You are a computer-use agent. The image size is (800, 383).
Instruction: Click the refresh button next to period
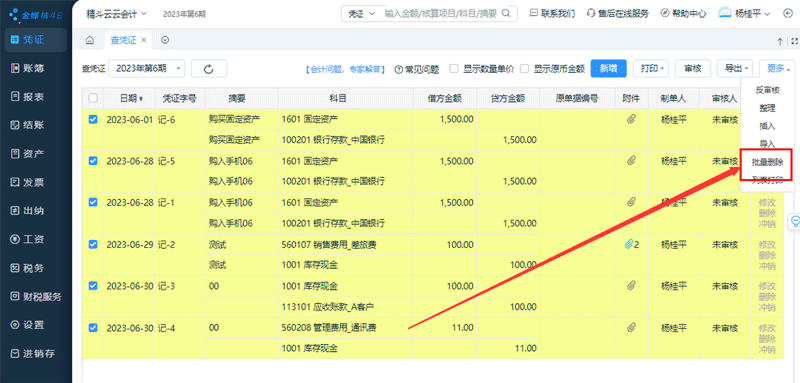click(209, 69)
